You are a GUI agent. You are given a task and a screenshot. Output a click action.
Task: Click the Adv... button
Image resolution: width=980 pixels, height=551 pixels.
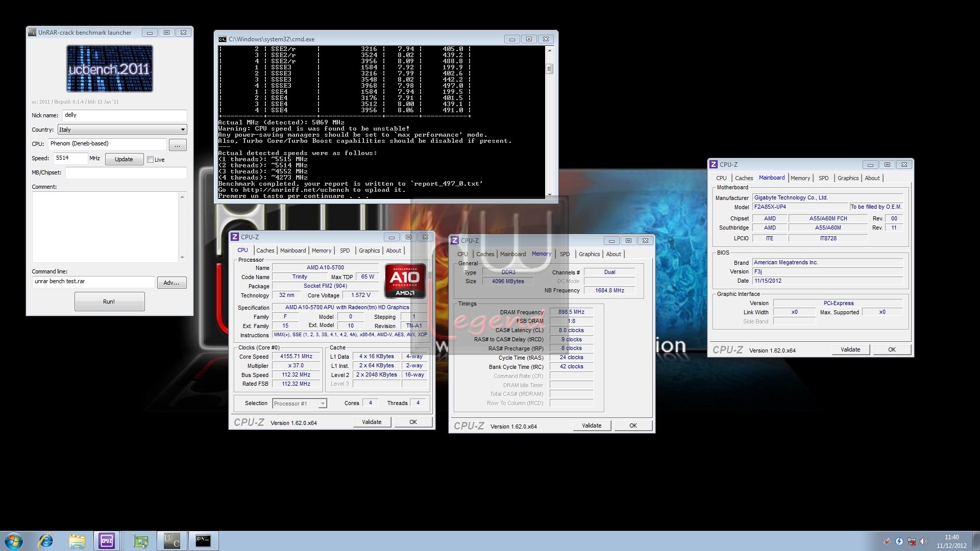[x=171, y=283]
